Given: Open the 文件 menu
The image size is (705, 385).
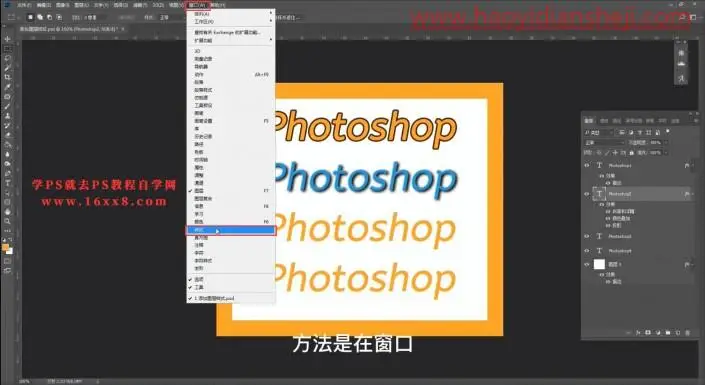Looking at the screenshot, I should click(24, 5).
